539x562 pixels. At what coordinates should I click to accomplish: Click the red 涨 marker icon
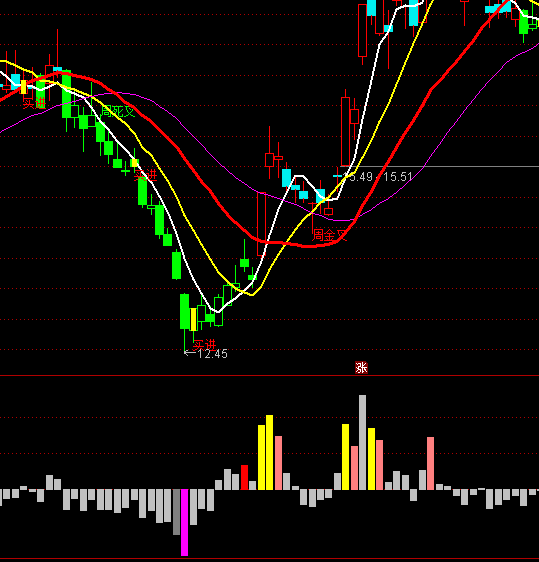(x=361, y=367)
